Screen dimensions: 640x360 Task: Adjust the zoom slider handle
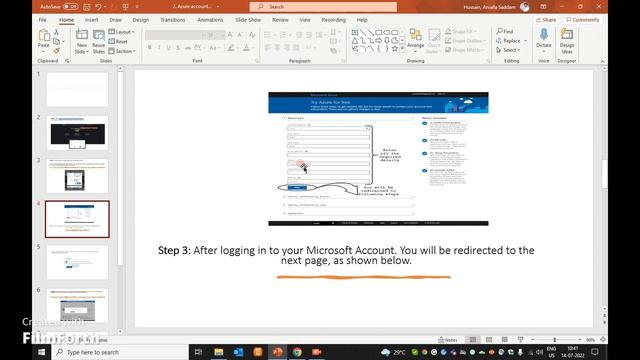[554, 340]
